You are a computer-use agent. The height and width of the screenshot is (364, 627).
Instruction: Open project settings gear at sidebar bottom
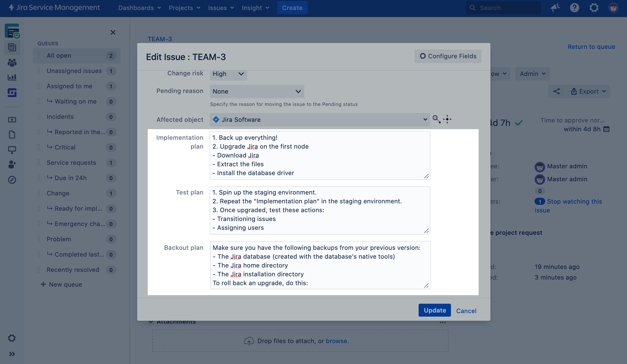click(12, 338)
